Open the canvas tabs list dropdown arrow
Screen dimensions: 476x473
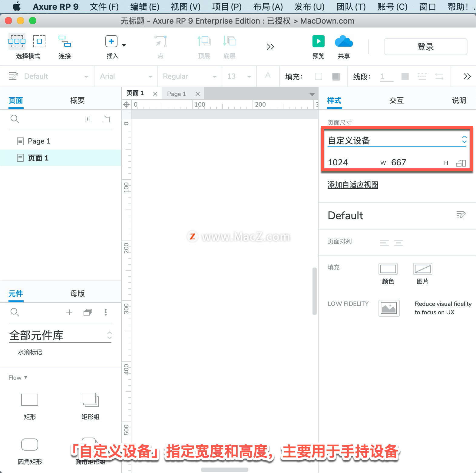pyautogui.click(x=312, y=95)
